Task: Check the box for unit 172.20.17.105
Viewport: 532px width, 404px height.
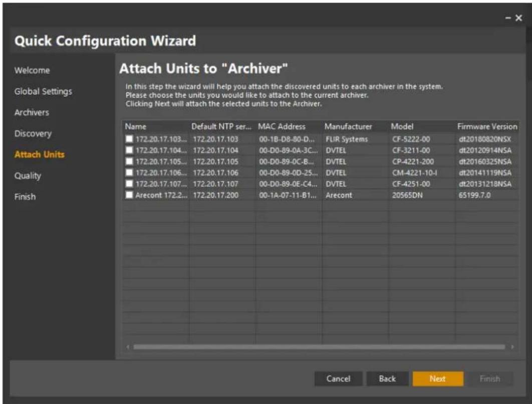Action: (x=129, y=161)
